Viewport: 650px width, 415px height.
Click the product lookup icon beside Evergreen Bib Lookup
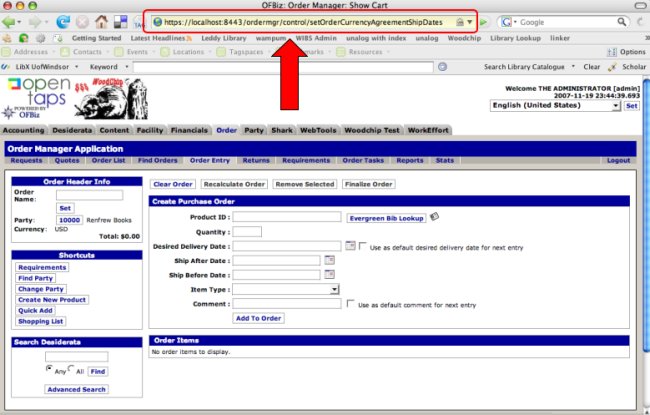[434, 216]
